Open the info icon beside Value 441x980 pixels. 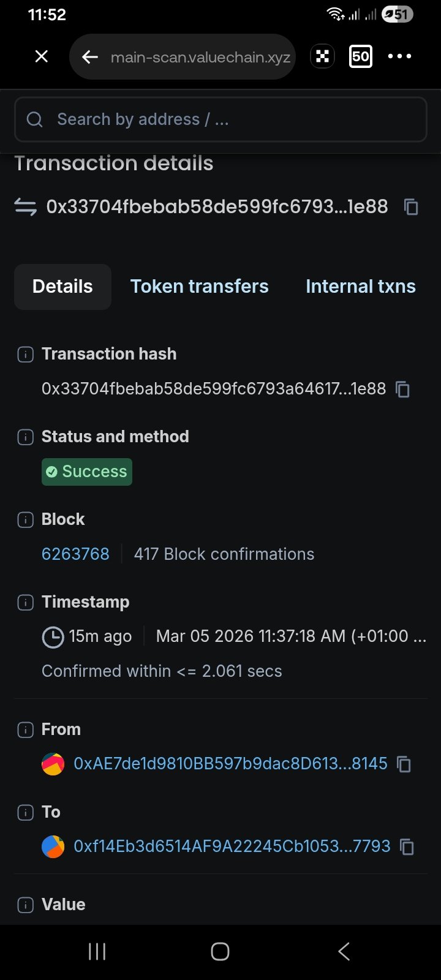tap(25, 905)
